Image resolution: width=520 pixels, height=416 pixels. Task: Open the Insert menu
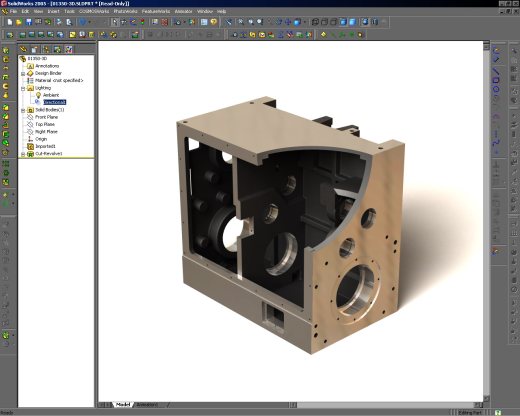pyautogui.click(x=53, y=11)
